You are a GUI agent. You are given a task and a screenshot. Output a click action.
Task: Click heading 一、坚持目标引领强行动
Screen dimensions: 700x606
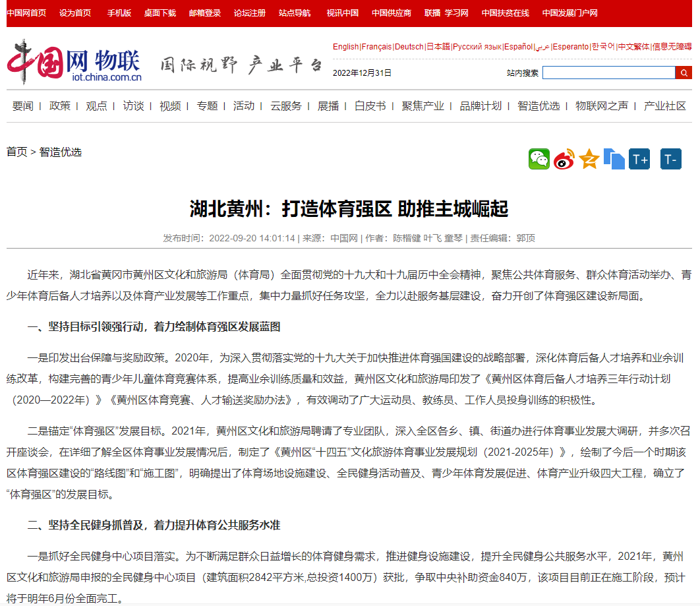(154, 326)
